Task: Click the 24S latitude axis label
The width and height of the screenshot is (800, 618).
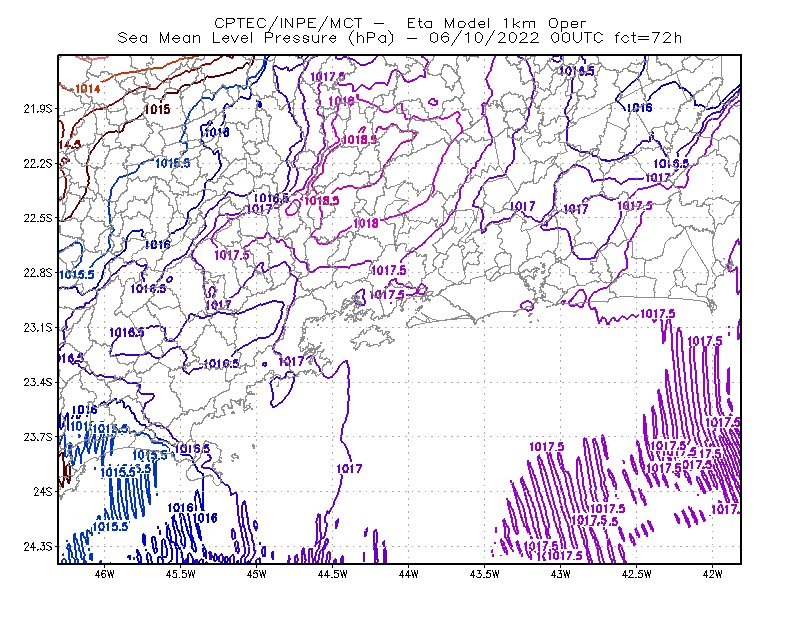Action: [43, 491]
